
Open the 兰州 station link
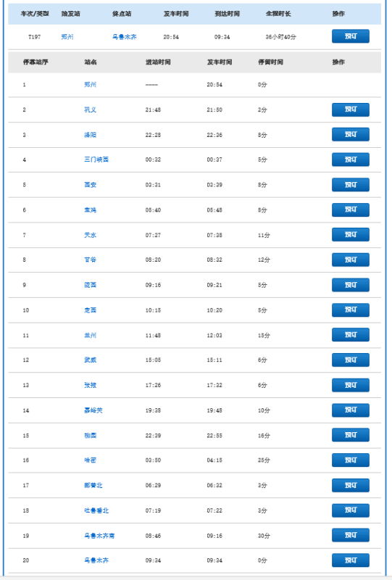[x=91, y=335]
